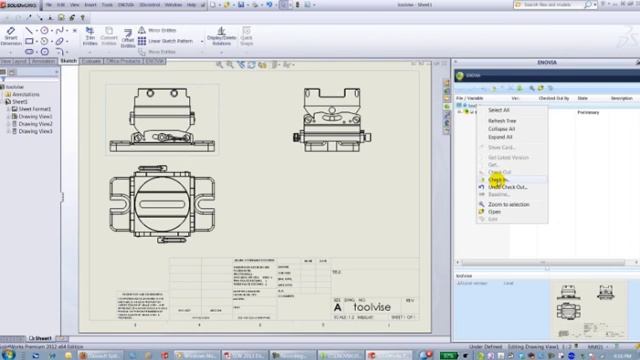Click the Offset Entities tool
The width and height of the screenshot is (640, 360).
pyautogui.click(x=128, y=38)
